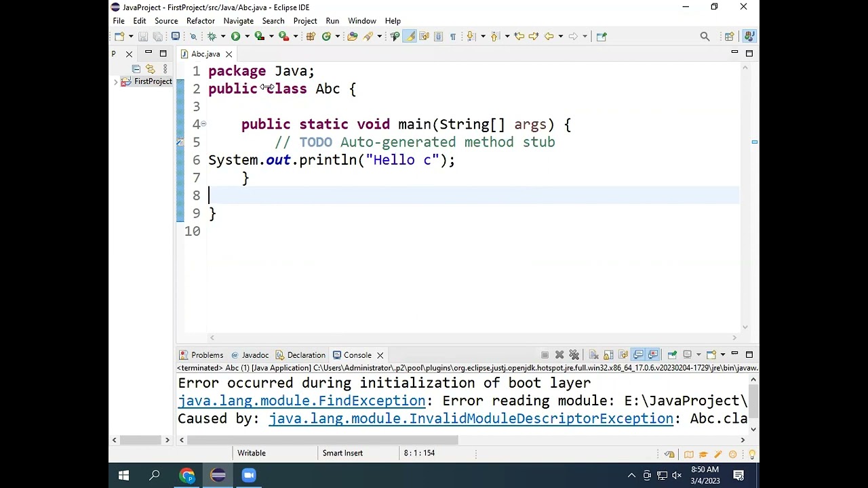The height and width of the screenshot is (488, 868).
Task: Click the InvalidModuleDescriptorException link
Action: (x=471, y=418)
